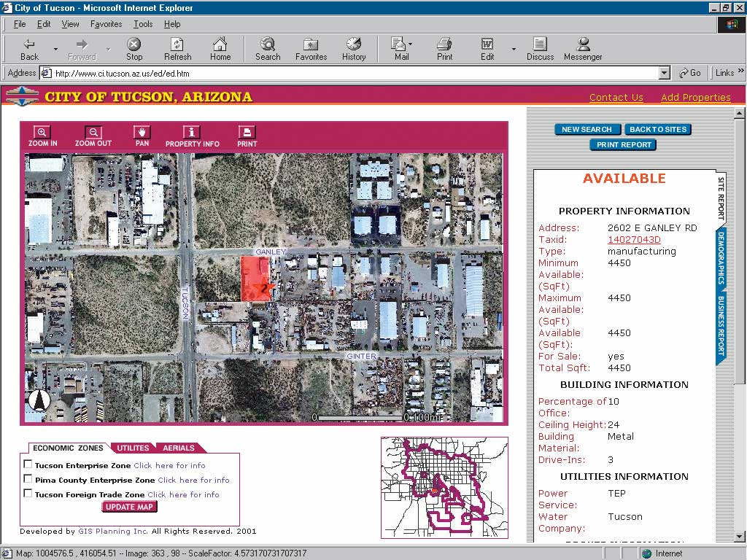
Task: Open browser Favorites toolbar button
Action: pos(311,49)
